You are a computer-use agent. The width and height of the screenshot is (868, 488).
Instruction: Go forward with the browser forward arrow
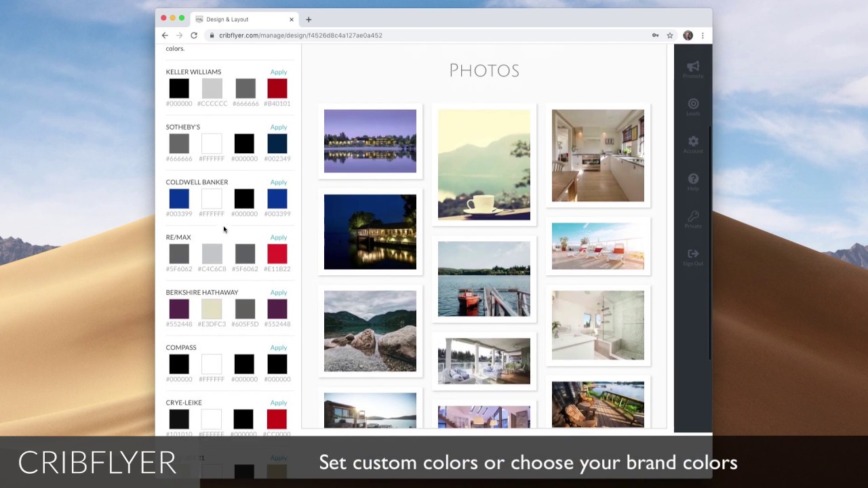179,35
